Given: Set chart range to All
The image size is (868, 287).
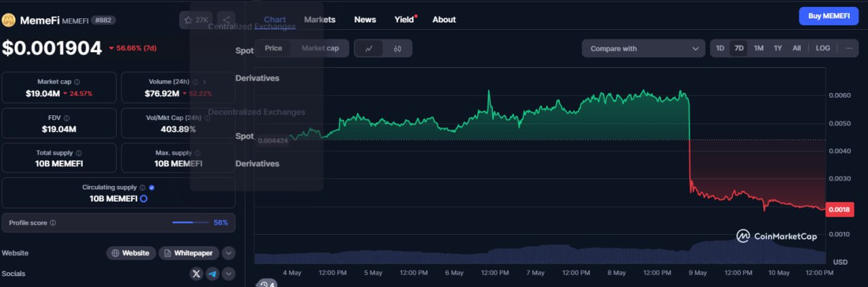Looking at the screenshot, I should (797, 48).
